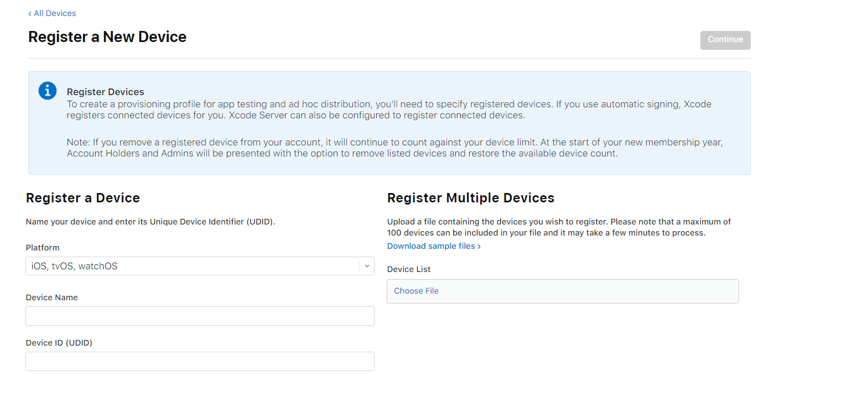Click the Device Name label
This screenshot has width=868, height=402.
point(51,297)
